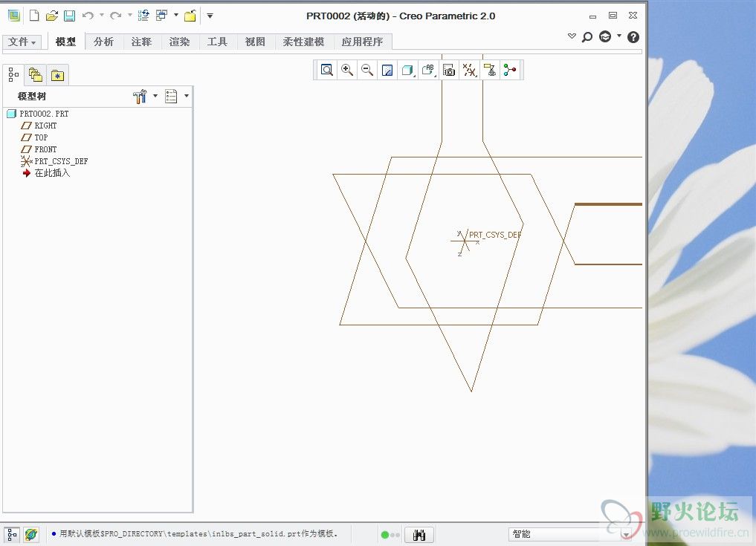Open the Command Search magnifier icon
The height and width of the screenshot is (546, 756).
(x=587, y=37)
